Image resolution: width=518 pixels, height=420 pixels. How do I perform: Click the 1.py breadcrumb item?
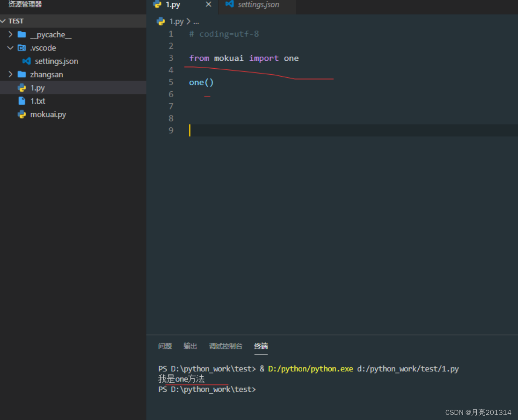tap(176, 21)
